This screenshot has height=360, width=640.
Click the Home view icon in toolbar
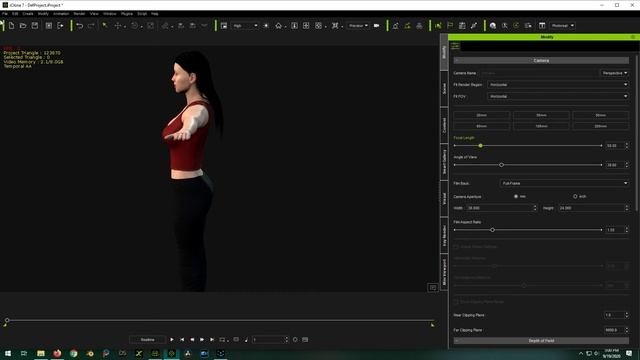pyautogui.click(x=278, y=26)
